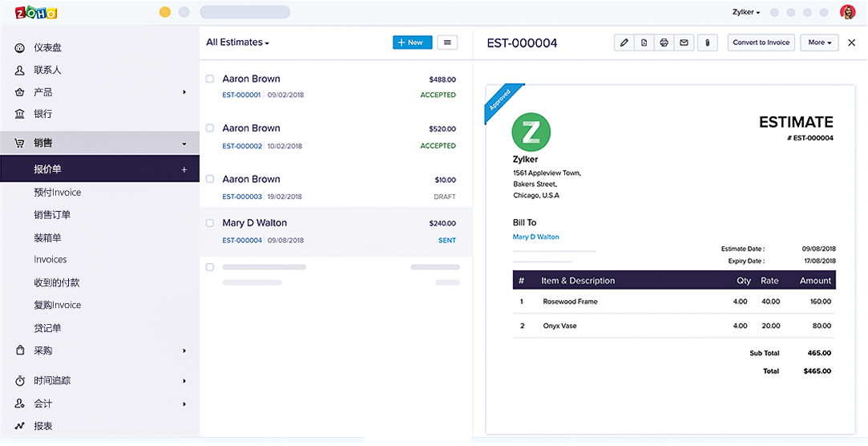Open the All Estimates filter dropdown

(x=237, y=42)
